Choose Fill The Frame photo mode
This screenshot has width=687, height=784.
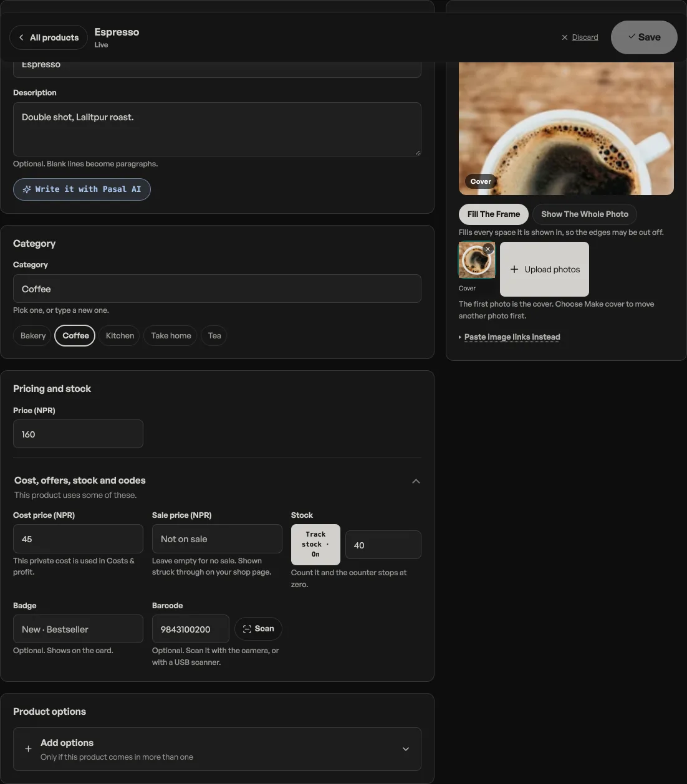point(494,214)
